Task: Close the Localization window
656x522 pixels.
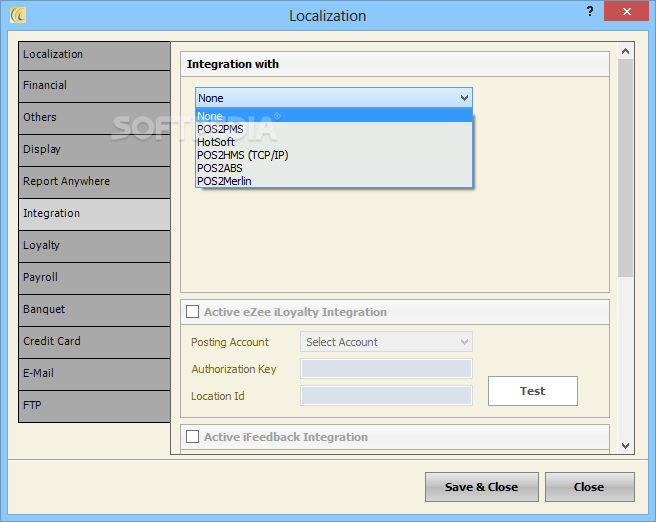Action: 626,11
